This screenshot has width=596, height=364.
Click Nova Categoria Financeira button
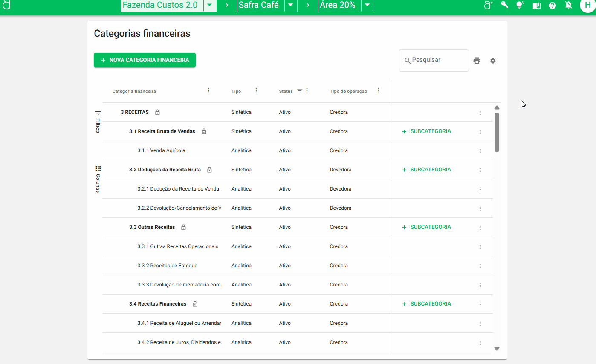pyautogui.click(x=145, y=60)
